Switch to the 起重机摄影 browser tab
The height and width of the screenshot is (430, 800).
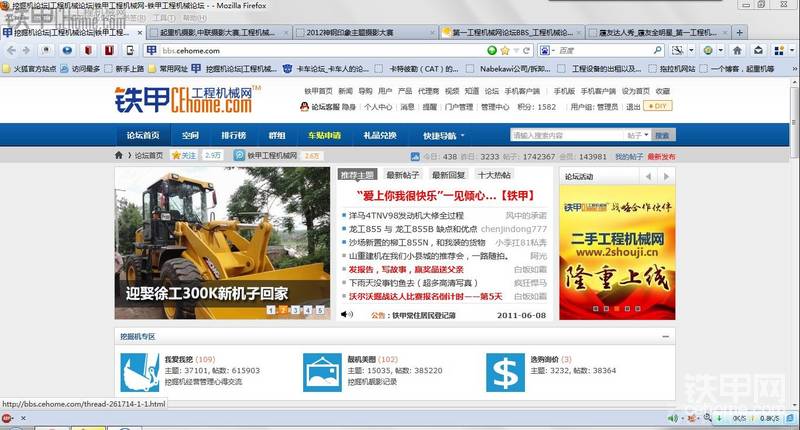[220, 33]
